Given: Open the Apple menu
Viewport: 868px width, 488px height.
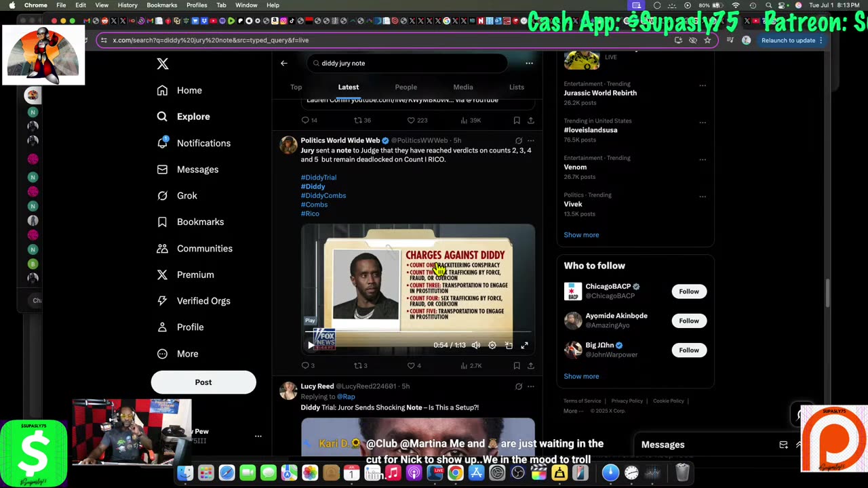Looking at the screenshot, I should [12, 5].
